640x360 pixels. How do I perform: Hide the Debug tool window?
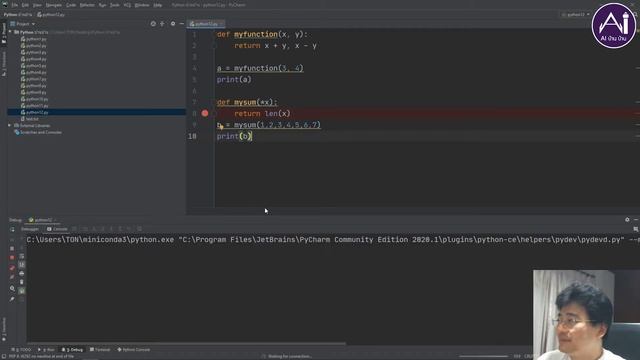tap(636, 220)
